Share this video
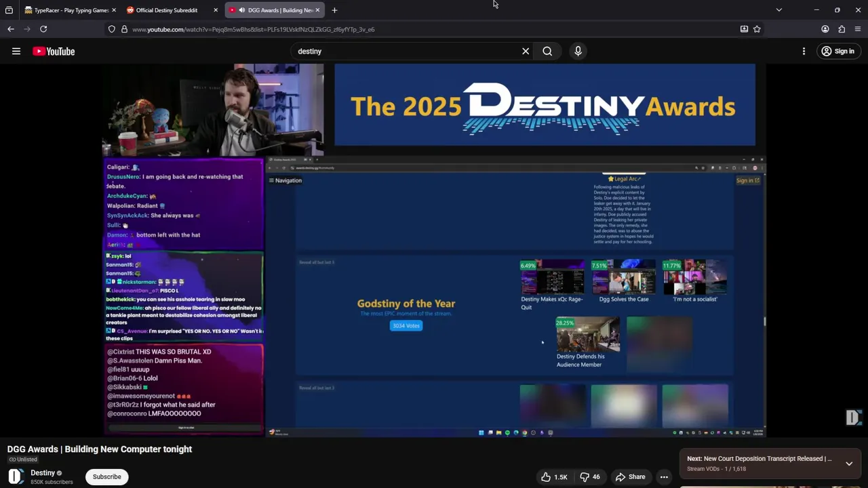 (631, 477)
